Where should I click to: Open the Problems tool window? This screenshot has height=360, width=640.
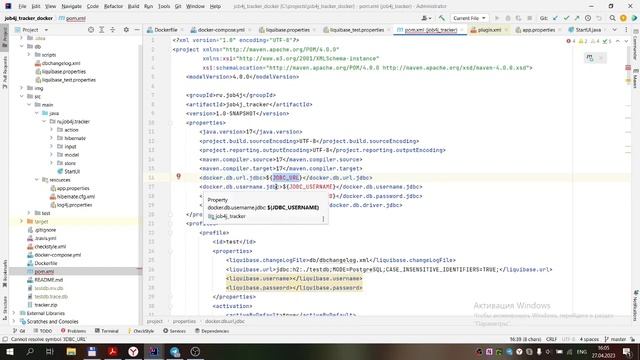tap(73, 331)
